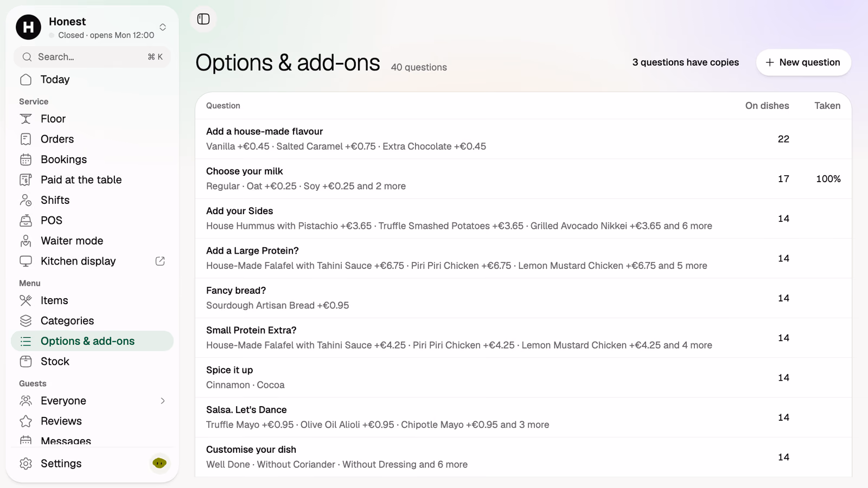Click the Everyone guests icon
This screenshot has height=488, width=868.
(x=25, y=401)
